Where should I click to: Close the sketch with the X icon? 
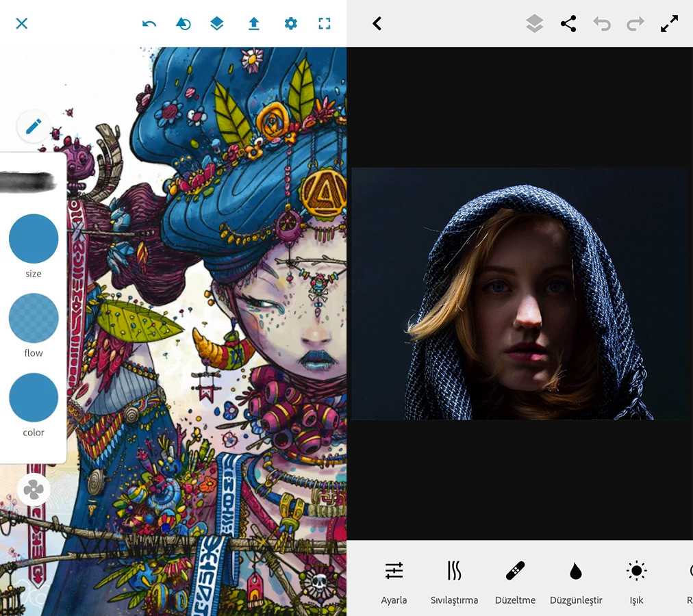click(22, 23)
